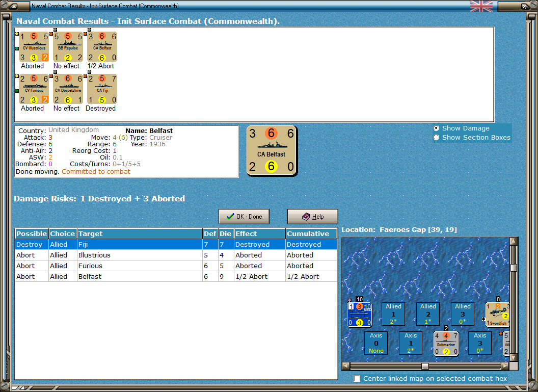This screenshot has width=538, height=392.
Task: Select the CA Fiji unit counter
Action: click(102, 89)
